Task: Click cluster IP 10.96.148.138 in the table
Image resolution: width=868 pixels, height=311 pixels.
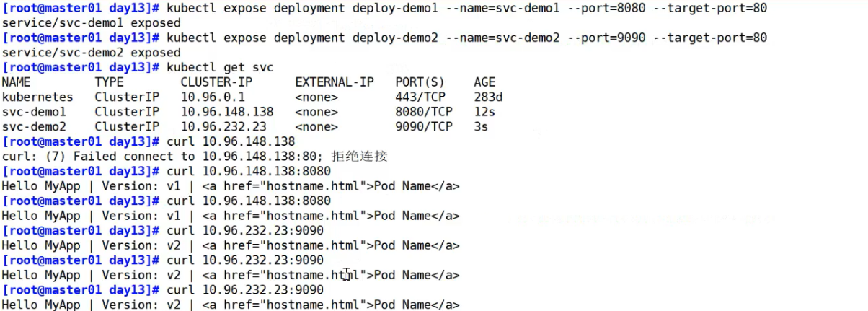Action: click(x=227, y=112)
